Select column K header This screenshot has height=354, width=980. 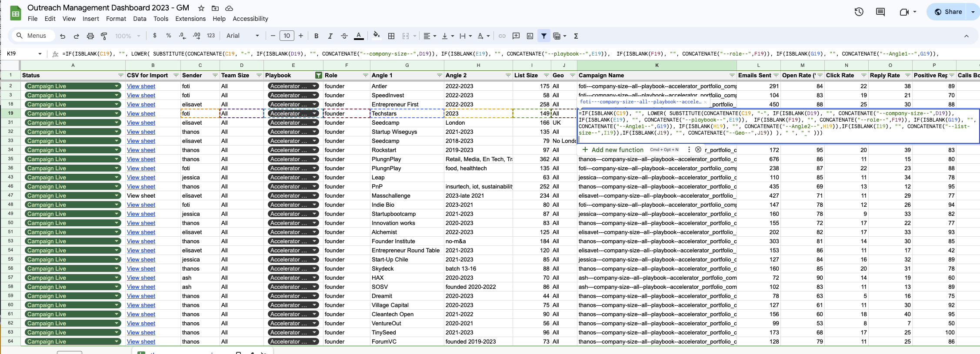coord(657,65)
